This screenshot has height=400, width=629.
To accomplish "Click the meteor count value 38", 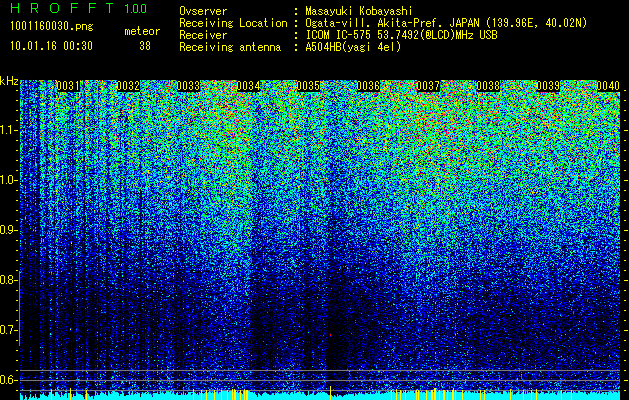I will (x=145, y=46).
